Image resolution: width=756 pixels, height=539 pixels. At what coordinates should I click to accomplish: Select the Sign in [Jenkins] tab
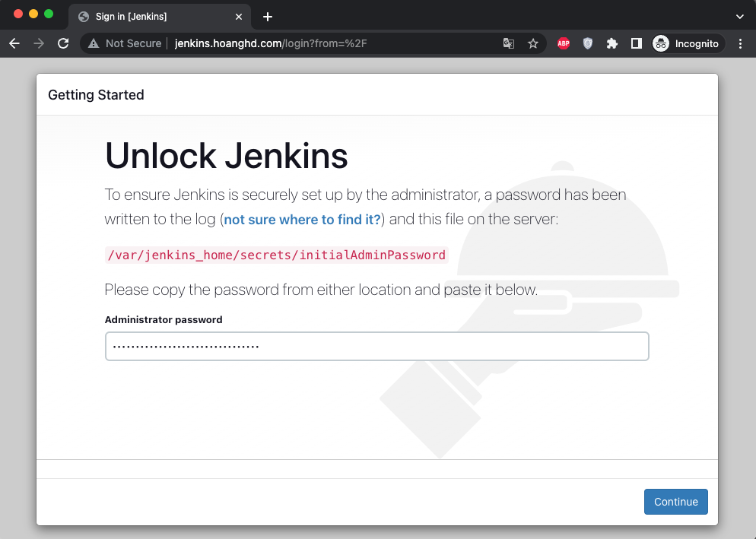(160, 17)
